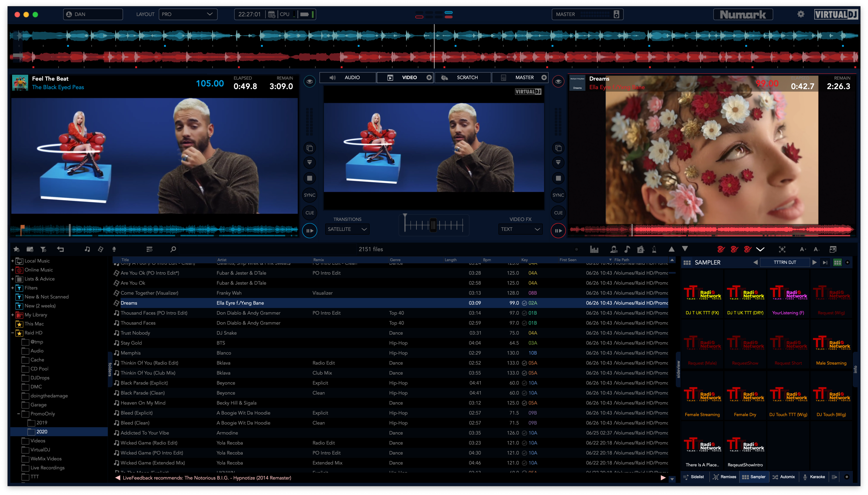
Task: Click the microphone icon in browser toolbar
Action: click(114, 249)
